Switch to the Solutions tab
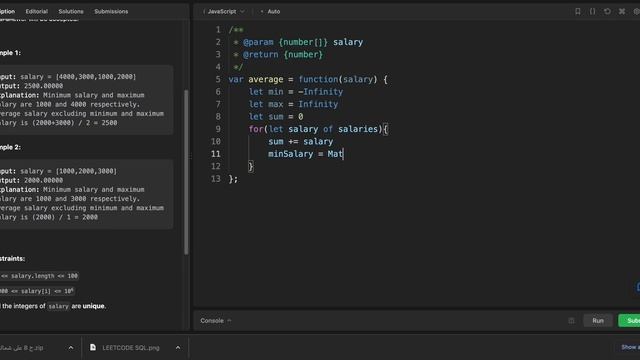The width and height of the screenshot is (640, 360). [71, 11]
